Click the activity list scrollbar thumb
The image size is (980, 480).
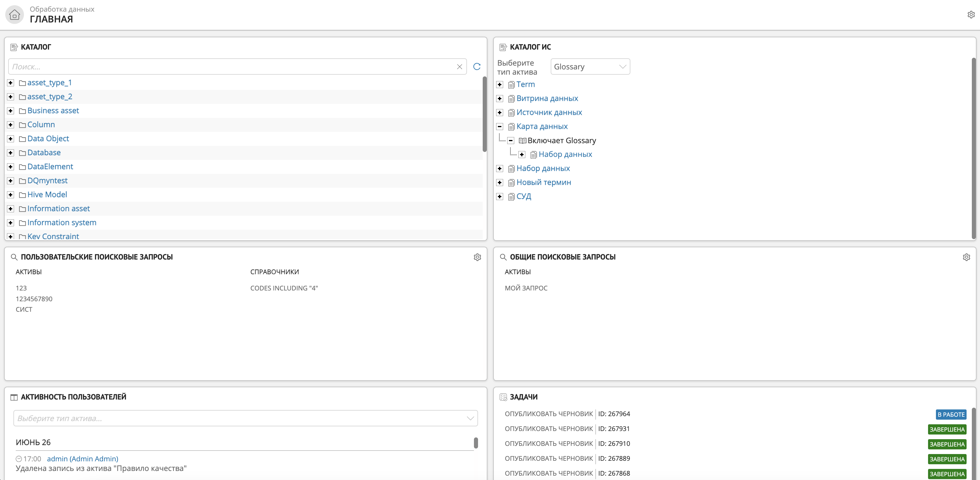point(475,443)
